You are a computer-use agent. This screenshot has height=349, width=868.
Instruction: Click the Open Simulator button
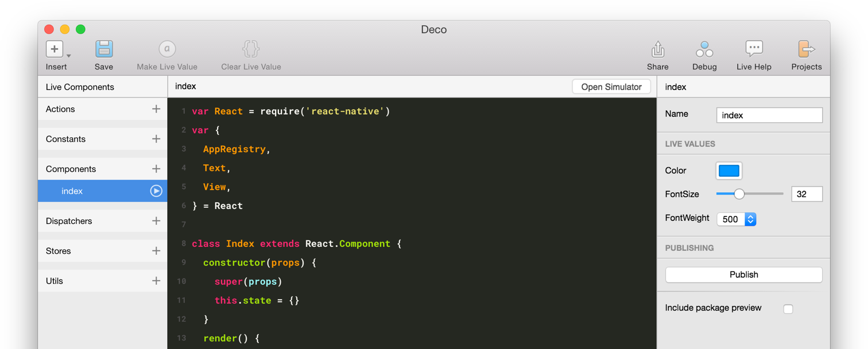click(x=611, y=87)
